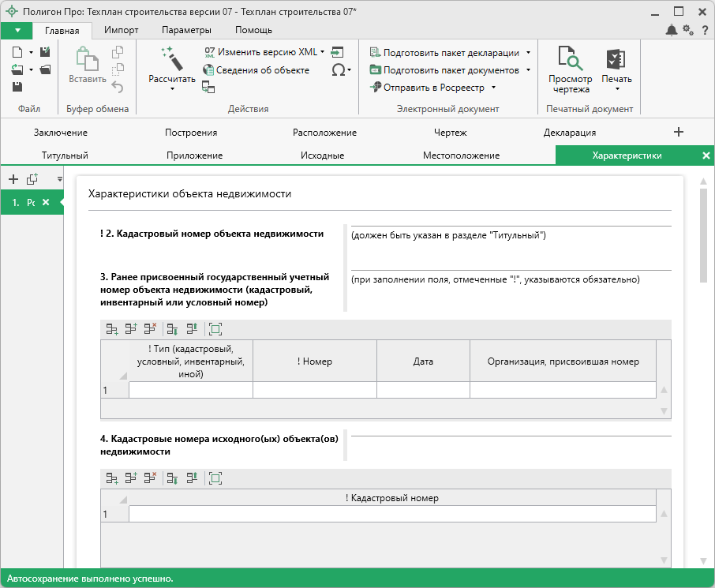
Task: Open Подготовить пакет декларации dropdown arrow
Action: click(x=528, y=53)
